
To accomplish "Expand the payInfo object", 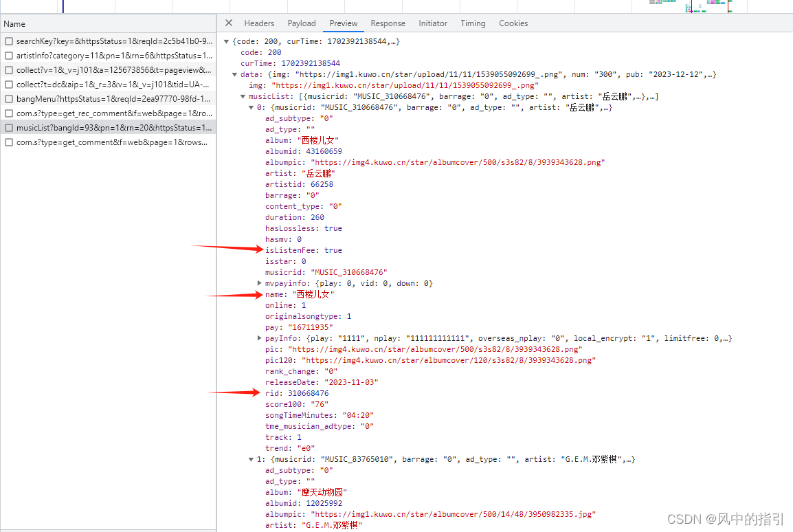I will pyautogui.click(x=260, y=338).
